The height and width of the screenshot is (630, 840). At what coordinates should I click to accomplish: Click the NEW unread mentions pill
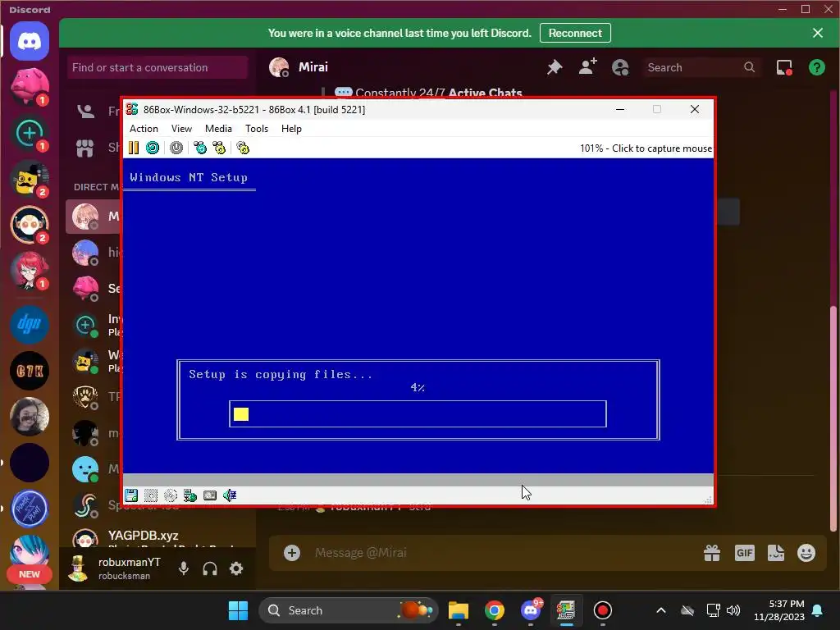click(30, 574)
